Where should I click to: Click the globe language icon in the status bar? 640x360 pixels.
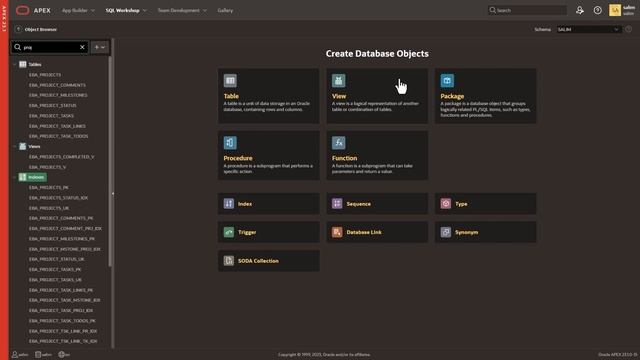coord(61,355)
